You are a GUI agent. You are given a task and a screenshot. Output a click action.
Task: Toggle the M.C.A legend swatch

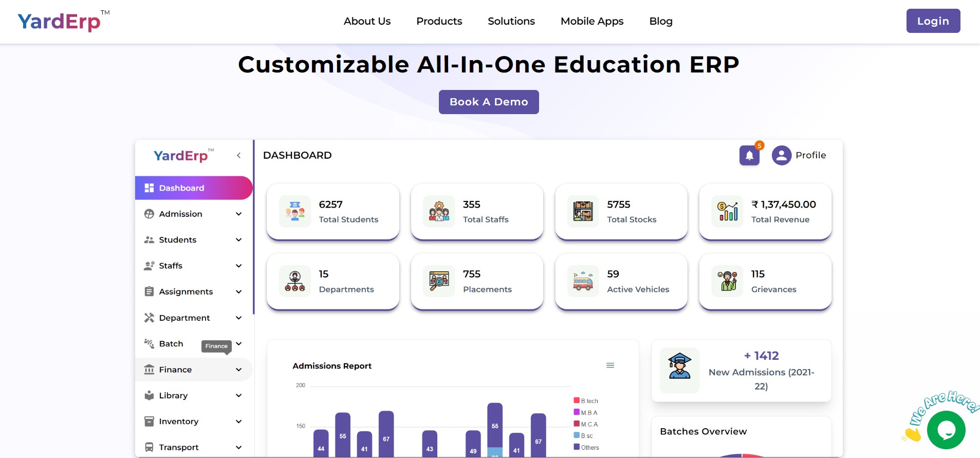(577, 424)
